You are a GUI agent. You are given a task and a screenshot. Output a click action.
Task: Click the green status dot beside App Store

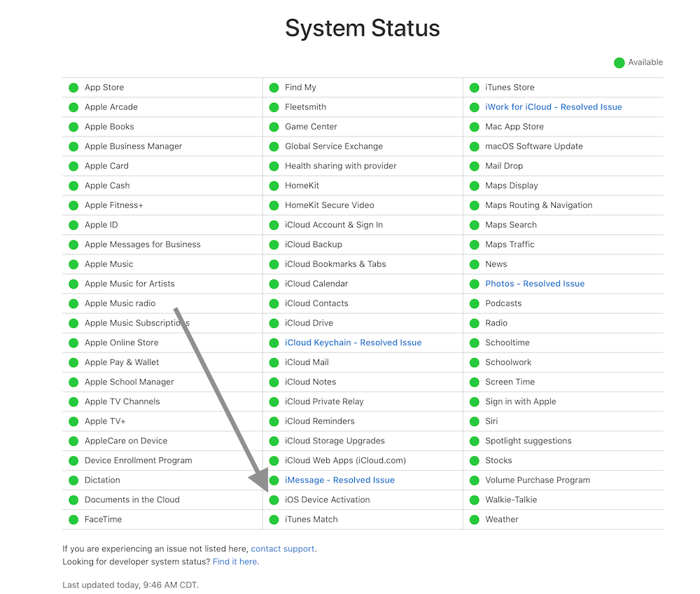[x=73, y=88]
